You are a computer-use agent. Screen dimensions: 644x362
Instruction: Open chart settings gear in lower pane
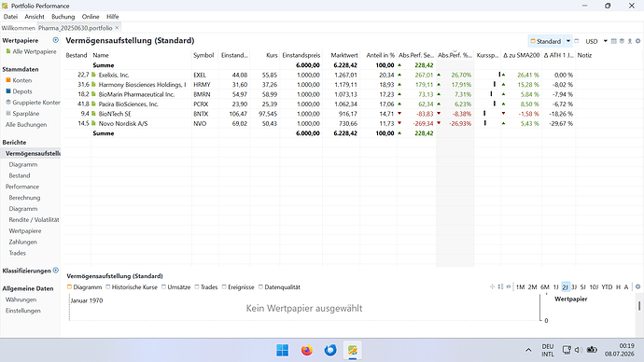pos(637,286)
